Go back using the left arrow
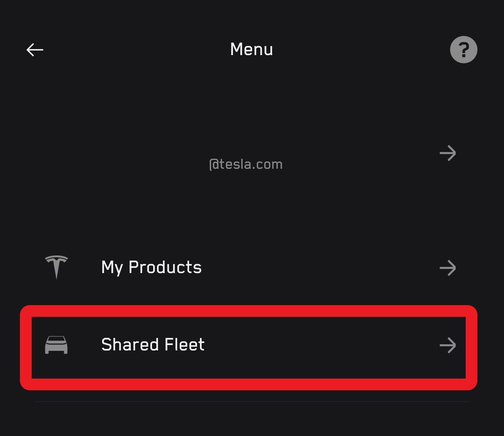 point(35,50)
